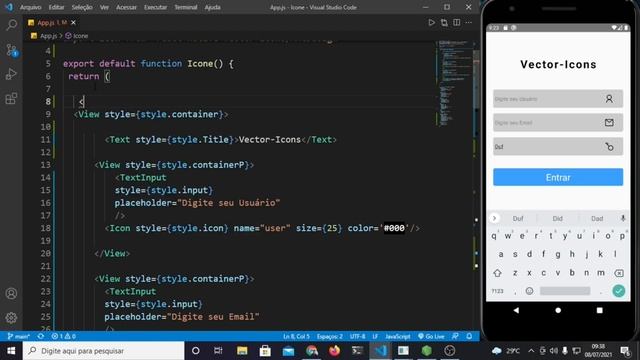
Task: Open the Arquivo menu
Action: pos(31,7)
